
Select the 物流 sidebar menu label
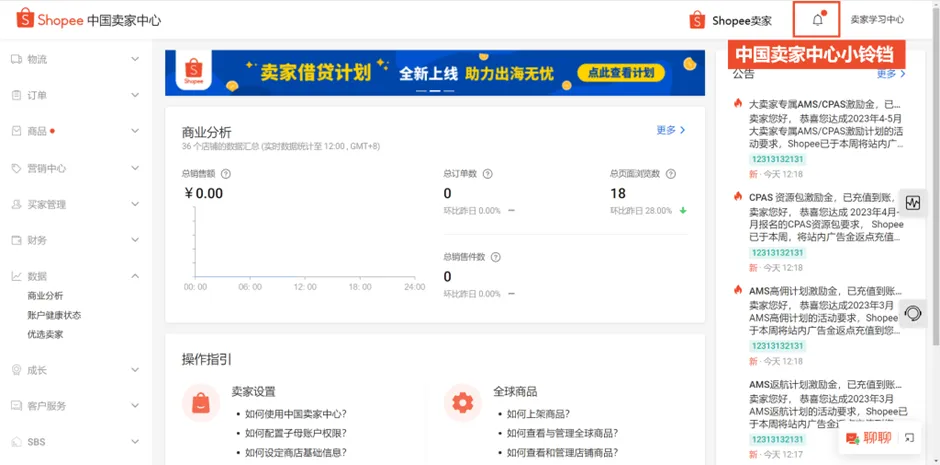tap(37, 59)
